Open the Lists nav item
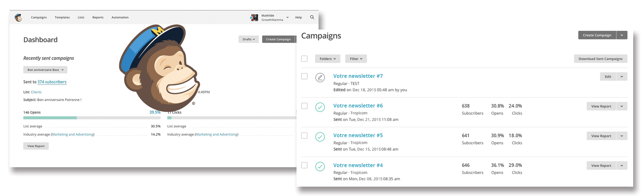Viewport: 644px width, 196px height. (x=81, y=17)
